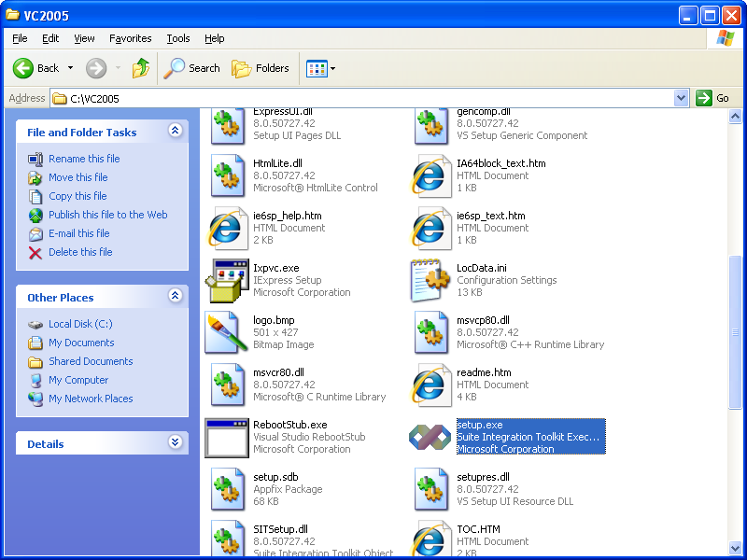Click the Up folder toolbar icon
Image resolution: width=747 pixels, height=560 pixels.
point(141,68)
